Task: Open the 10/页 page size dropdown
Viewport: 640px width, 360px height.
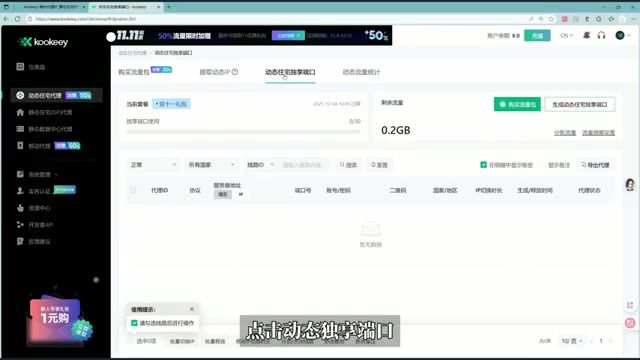Action: (x=571, y=341)
